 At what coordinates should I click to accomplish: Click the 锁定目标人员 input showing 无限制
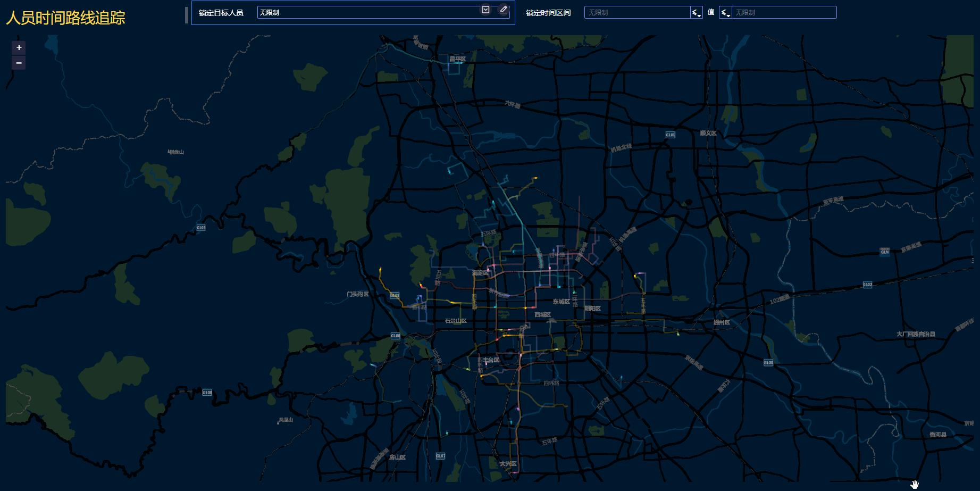[367, 13]
